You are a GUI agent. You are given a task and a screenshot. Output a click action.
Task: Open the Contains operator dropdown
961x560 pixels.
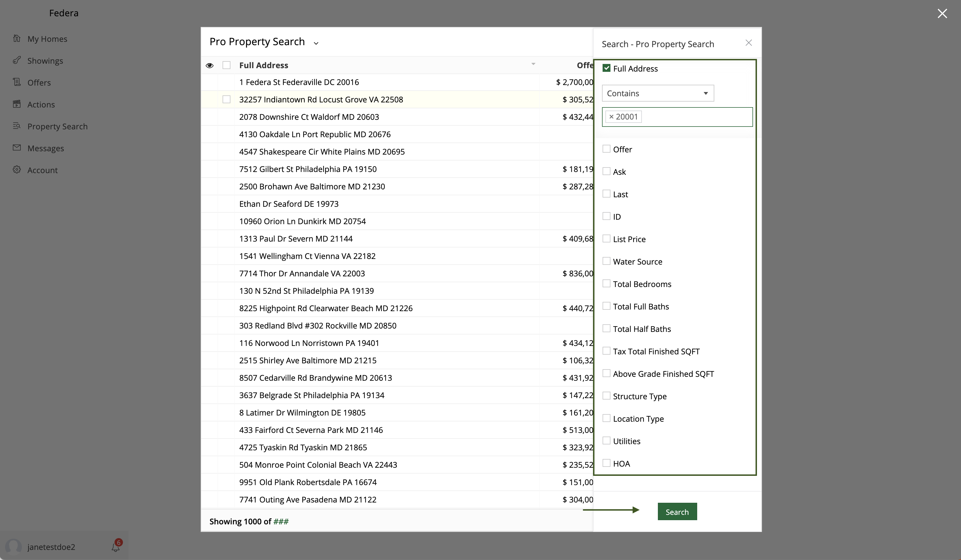tap(658, 93)
